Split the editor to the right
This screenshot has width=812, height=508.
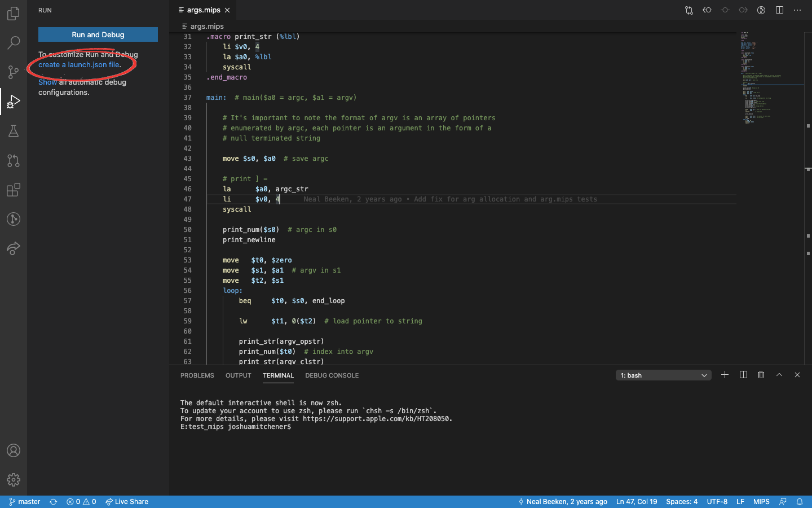coord(779,10)
